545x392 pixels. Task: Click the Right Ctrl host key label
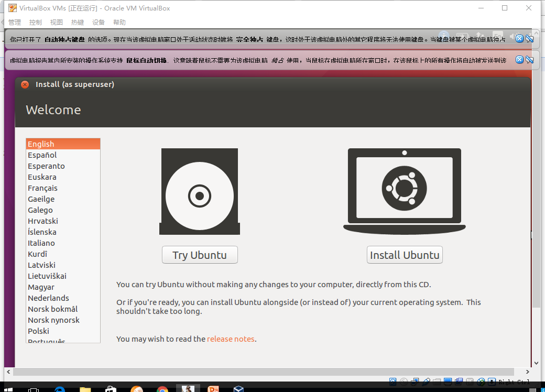pyautogui.click(x=514, y=382)
